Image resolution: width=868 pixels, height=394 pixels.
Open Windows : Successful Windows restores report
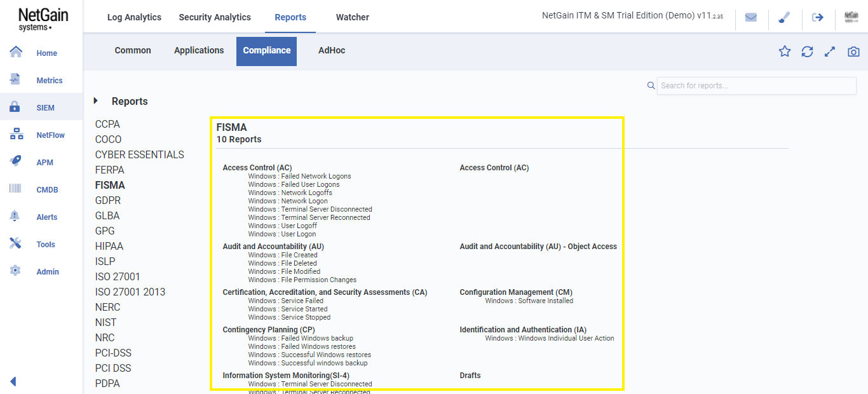[309, 355]
